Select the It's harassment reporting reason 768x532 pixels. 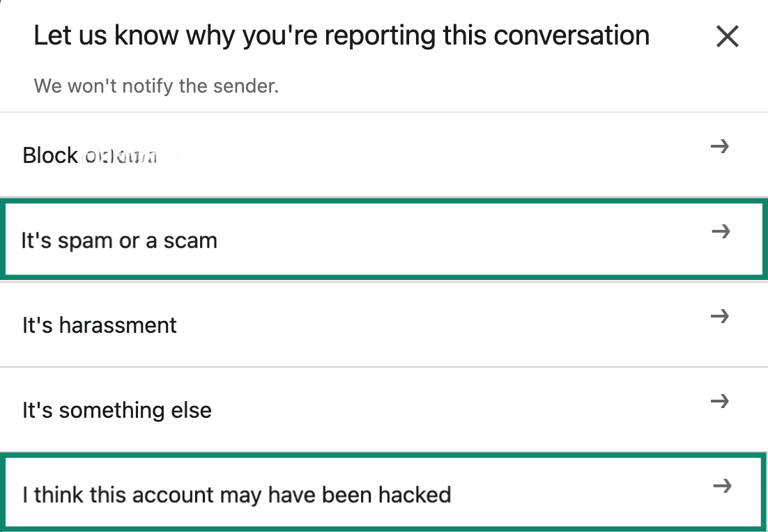(x=279, y=324)
